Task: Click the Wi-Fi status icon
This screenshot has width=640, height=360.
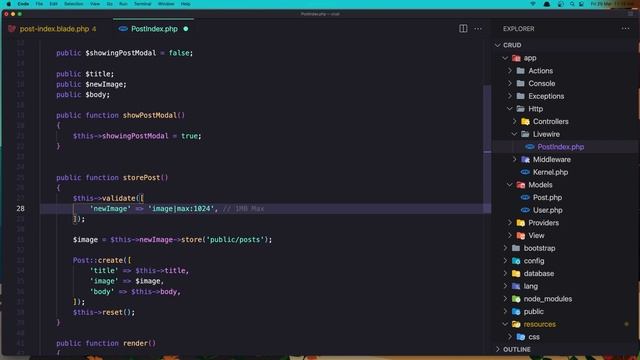Action: 533,4
